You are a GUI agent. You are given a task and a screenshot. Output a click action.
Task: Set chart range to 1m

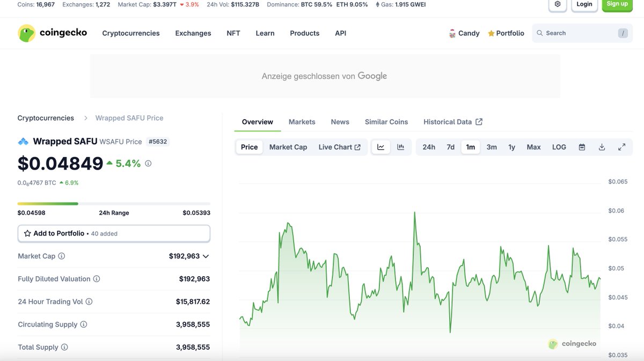[x=471, y=147]
